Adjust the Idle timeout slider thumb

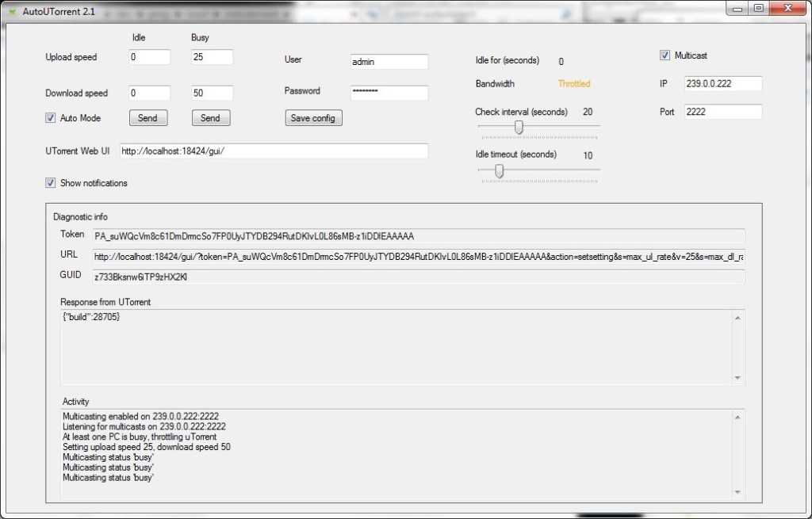click(498, 170)
